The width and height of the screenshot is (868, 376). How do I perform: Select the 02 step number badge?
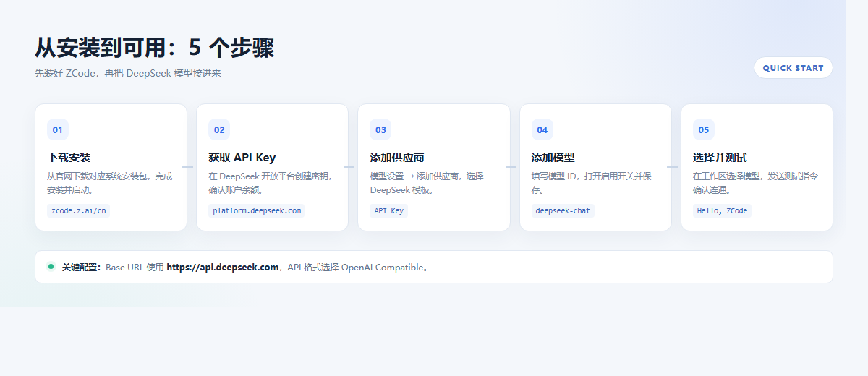click(219, 130)
